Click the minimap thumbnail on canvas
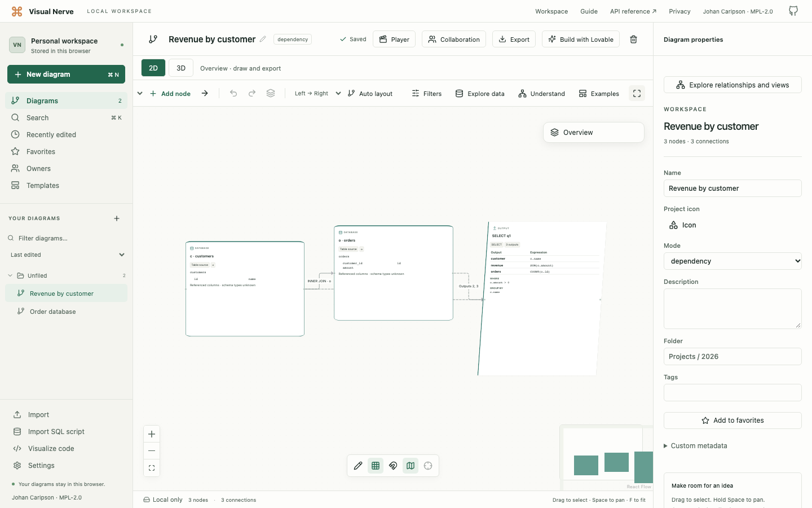The width and height of the screenshot is (812, 508). point(607,458)
